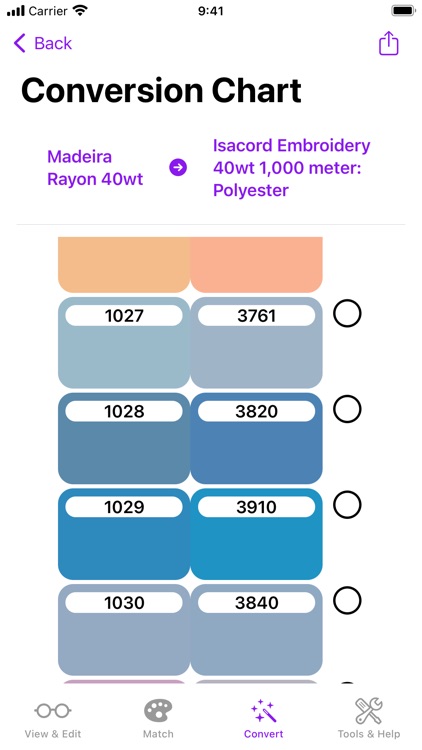Select the radio circle for row 1027

coord(347,313)
